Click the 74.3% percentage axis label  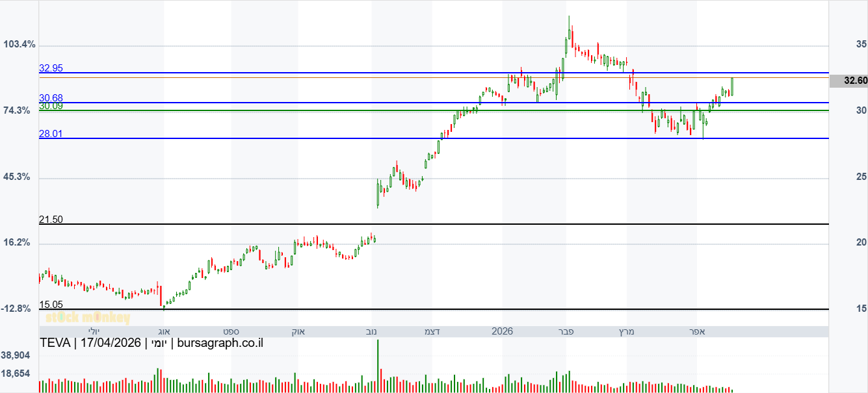17,110
